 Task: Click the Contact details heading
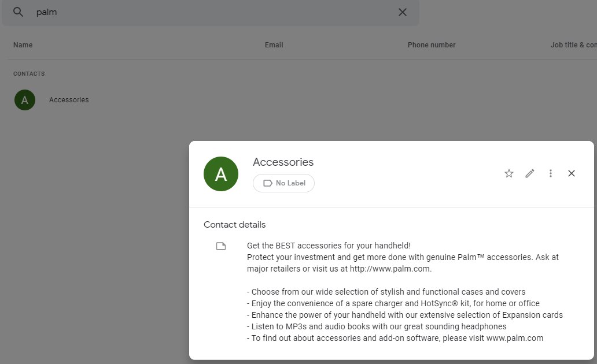(234, 225)
